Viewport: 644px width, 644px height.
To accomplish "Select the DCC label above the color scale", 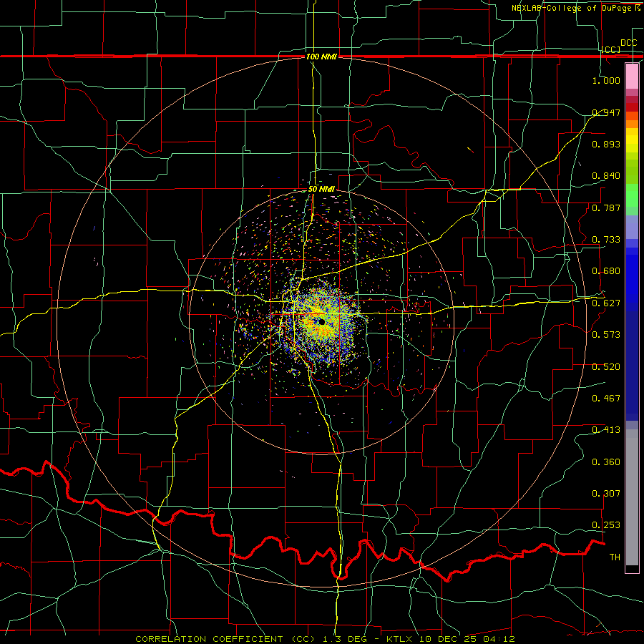I will click(x=629, y=43).
